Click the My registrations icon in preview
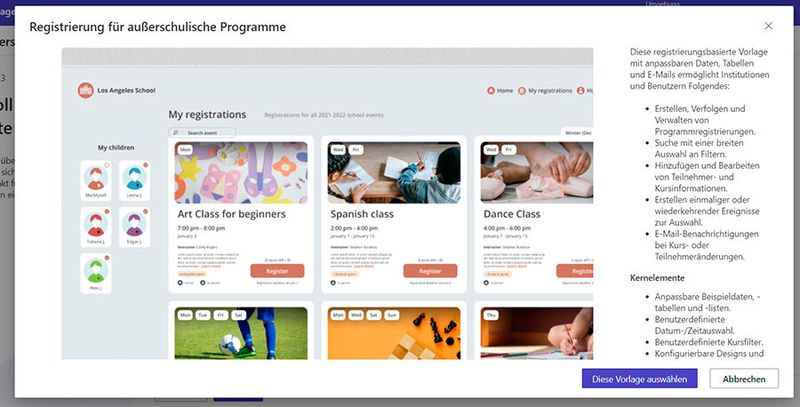 point(521,91)
